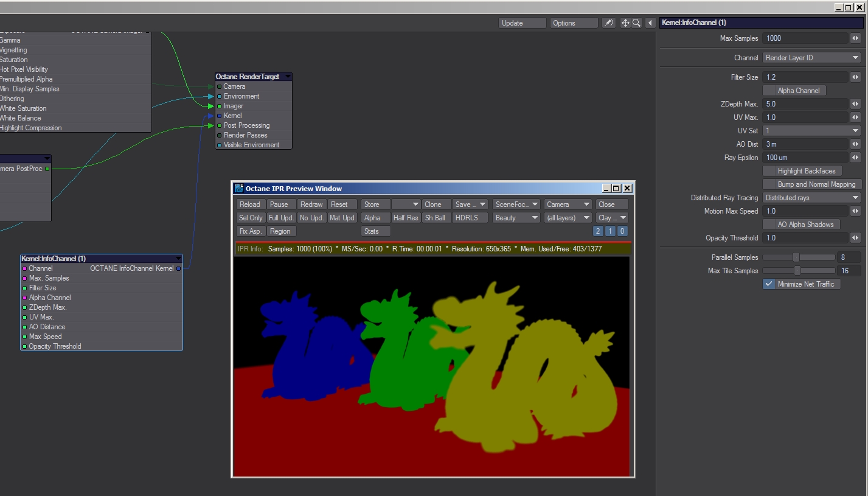This screenshot has height=496, width=868.
Task: Toggle AO Alpha Shadows option
Action: (801, 225)
